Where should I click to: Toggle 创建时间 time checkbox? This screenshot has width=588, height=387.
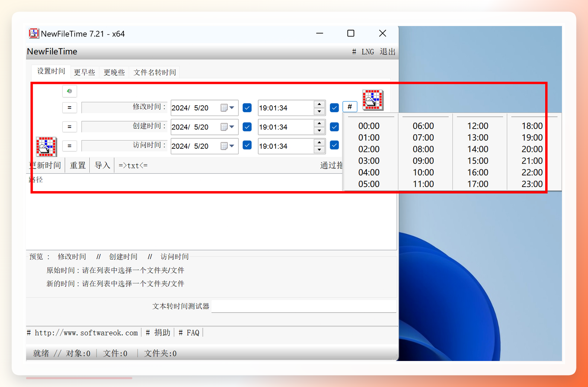[x=334, y=127]
